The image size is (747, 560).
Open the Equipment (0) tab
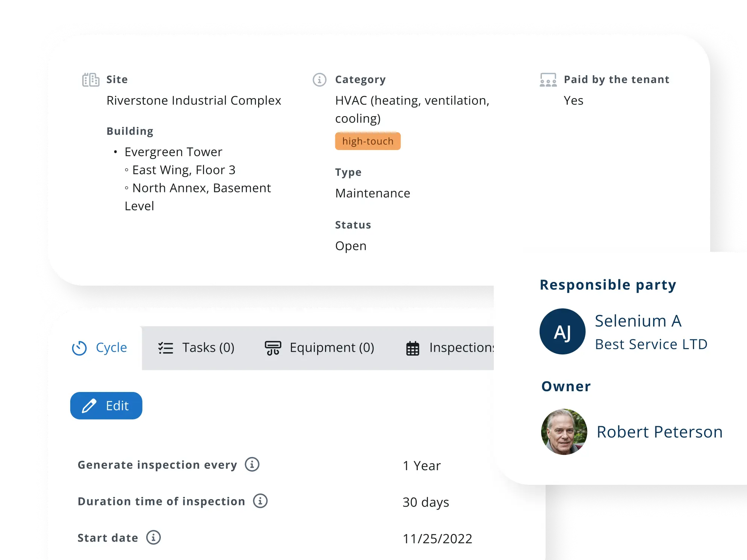(x=319, y=348)
